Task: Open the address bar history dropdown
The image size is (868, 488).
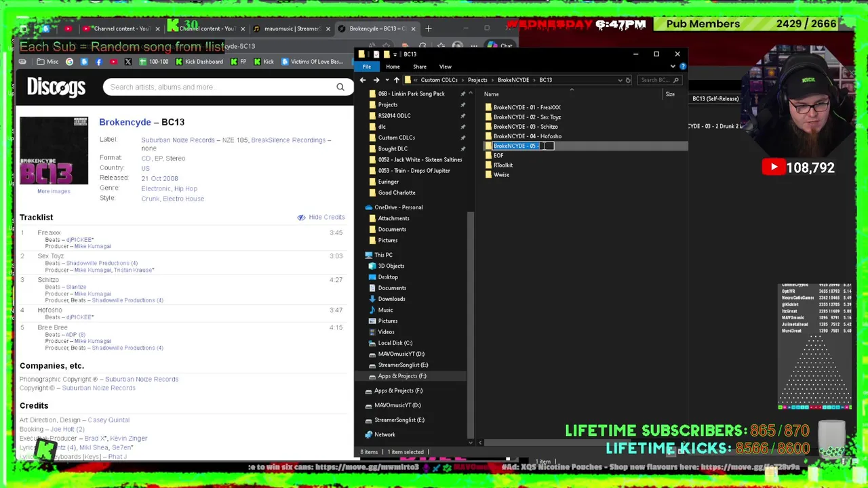Action: 620,80
